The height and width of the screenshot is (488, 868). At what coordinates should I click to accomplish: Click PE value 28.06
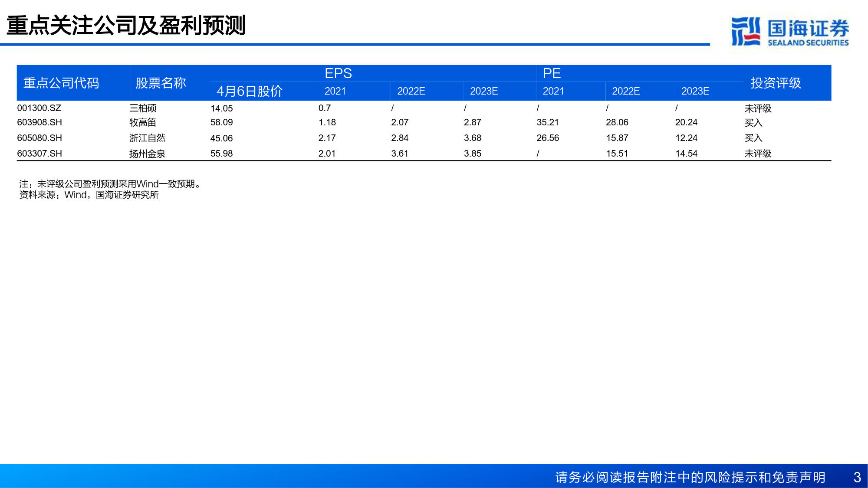pos(617,122)
